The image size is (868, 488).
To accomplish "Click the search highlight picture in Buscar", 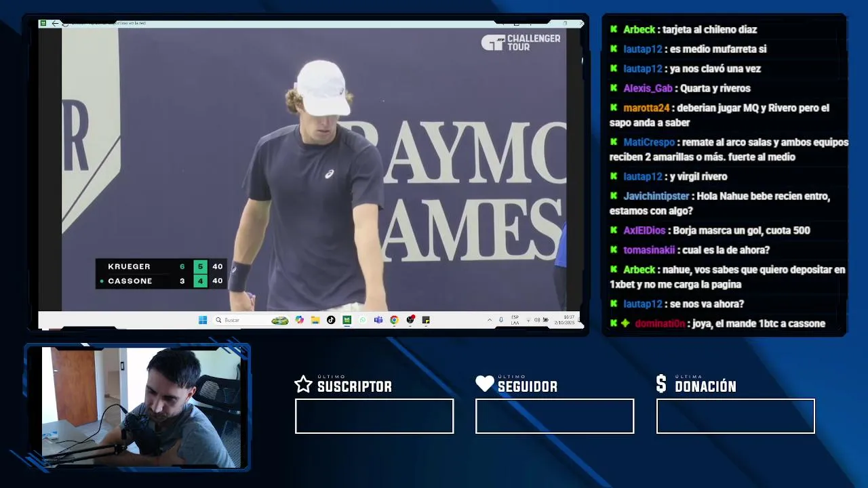I will [280, 320].
